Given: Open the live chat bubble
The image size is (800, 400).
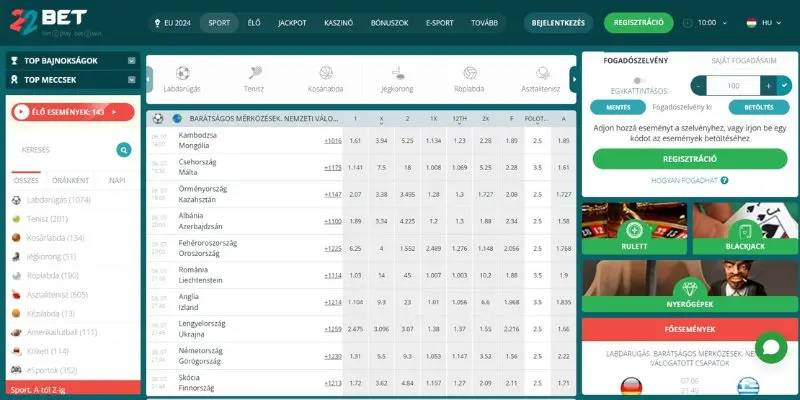Looking at the screenshot, I should (x=771, y=347).
